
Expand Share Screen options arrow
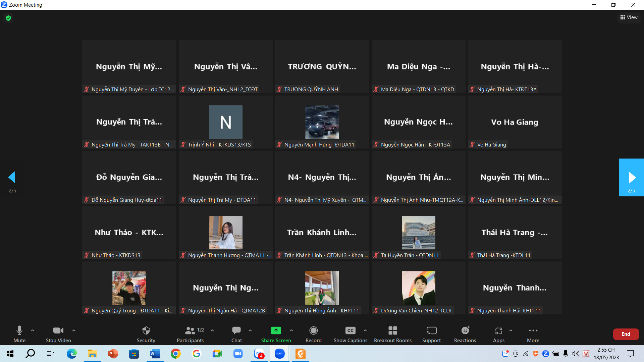click(291, 330)
